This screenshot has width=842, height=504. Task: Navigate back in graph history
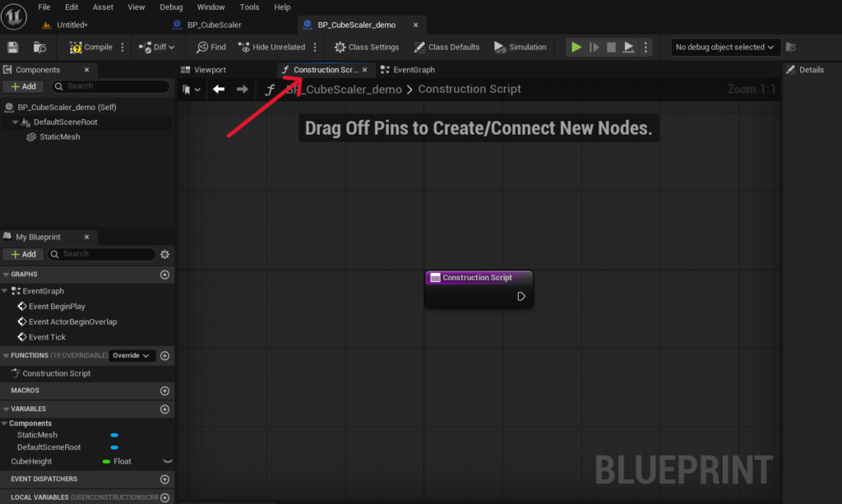219,90
